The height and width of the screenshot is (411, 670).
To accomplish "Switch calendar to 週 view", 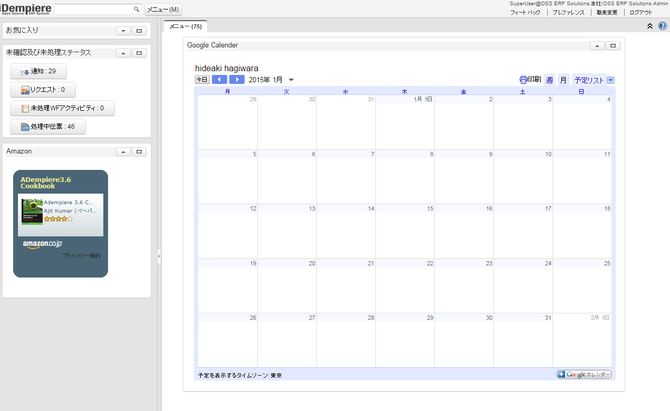I will click(x=550, y=80).
